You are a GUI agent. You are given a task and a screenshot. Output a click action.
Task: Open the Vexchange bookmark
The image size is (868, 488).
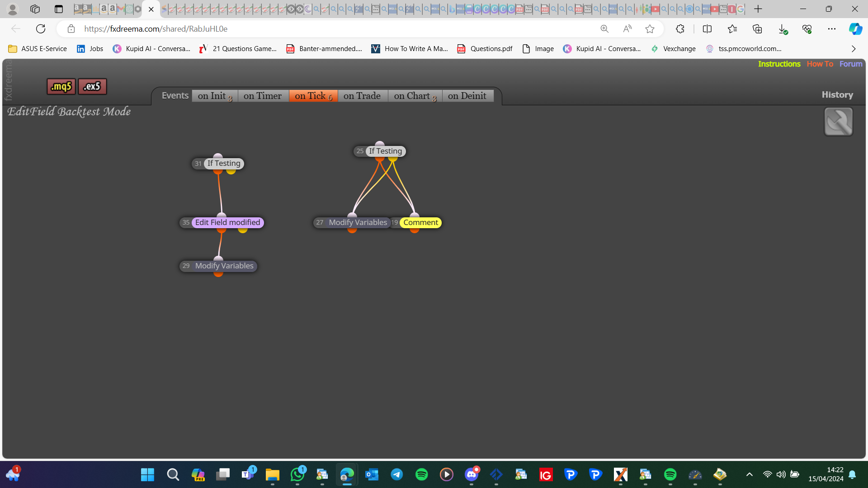pos(673,49)
